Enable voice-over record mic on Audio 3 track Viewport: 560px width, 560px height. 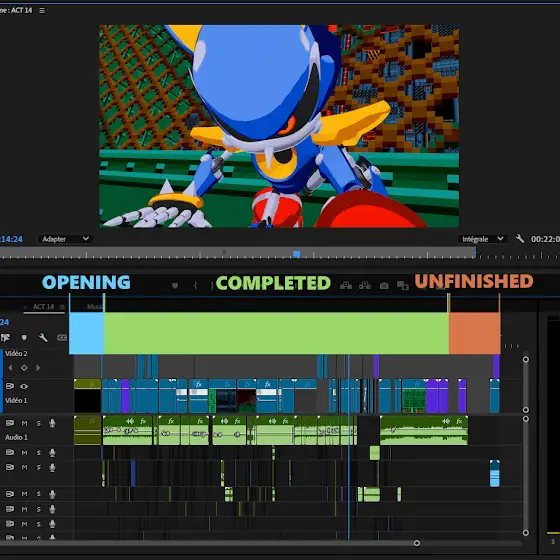(x=52, y=468)
